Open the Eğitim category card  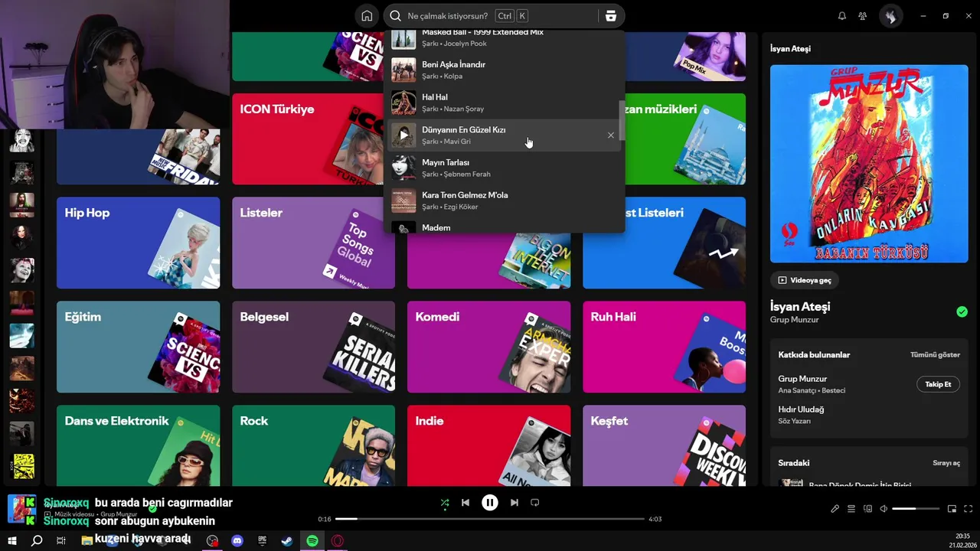click(138, 347)
